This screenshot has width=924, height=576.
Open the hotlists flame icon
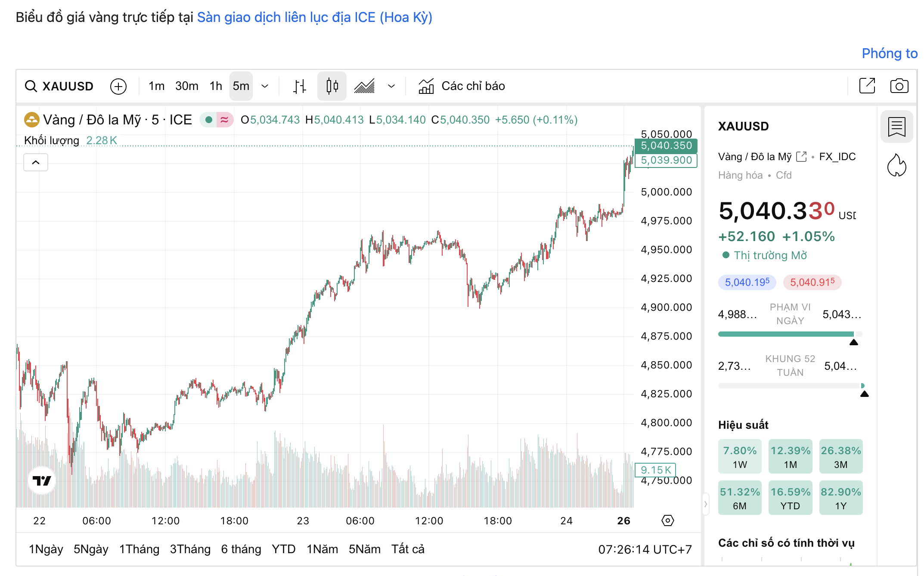pyautogui.click(x=897, y=165)
